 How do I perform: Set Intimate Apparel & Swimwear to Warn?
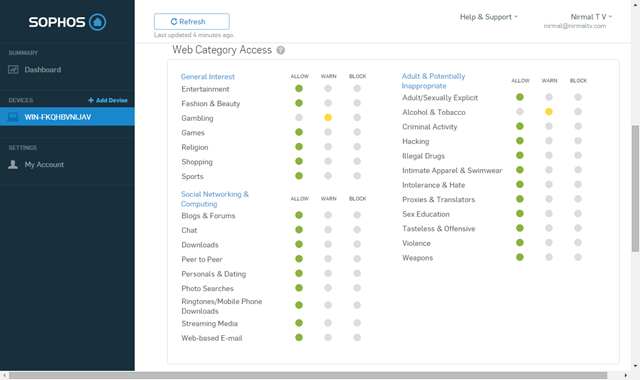pyautogui.click(x=549, y=170)
